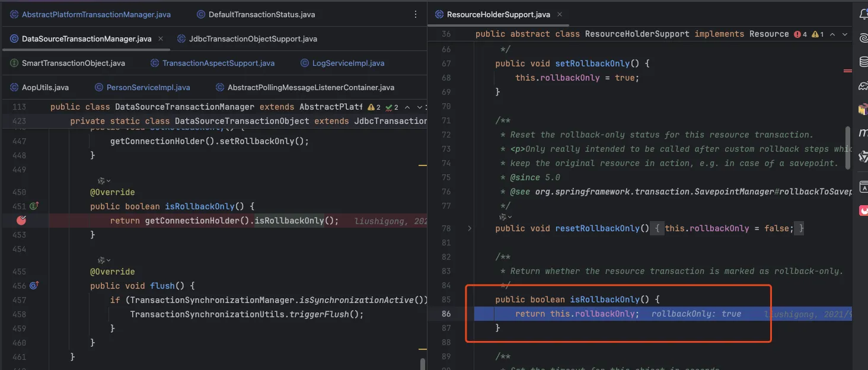Open the AbstractPlatformTransactionManager.java tab

pyautogui.click(x=96, y=14)
